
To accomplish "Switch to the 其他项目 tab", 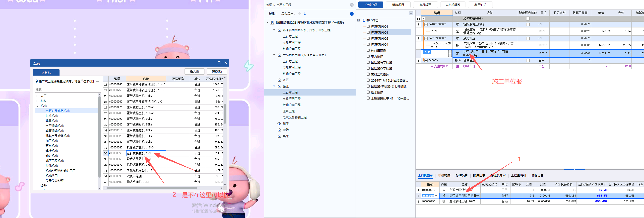I will (x=425, y=5).
